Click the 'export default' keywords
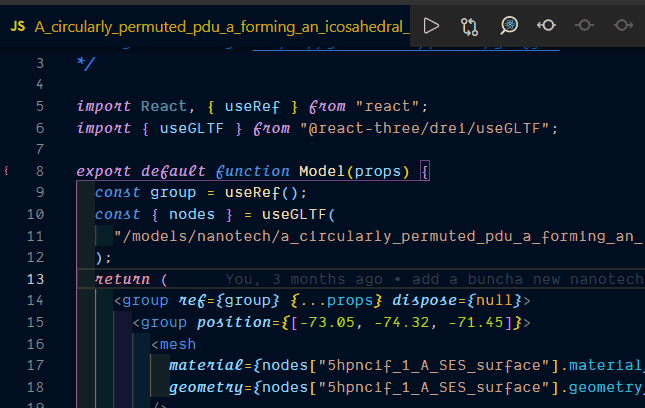 point(141,171)
